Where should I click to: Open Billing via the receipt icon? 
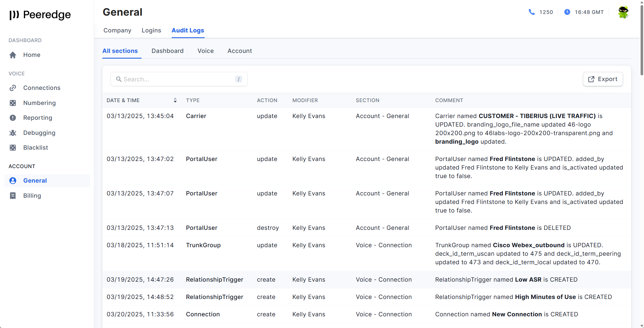point(13,196)
